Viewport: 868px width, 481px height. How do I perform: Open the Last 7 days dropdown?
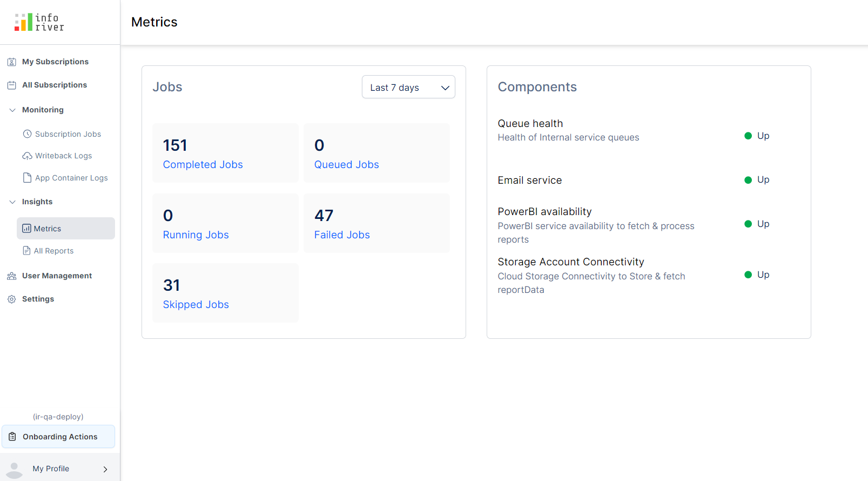(408, 88)
